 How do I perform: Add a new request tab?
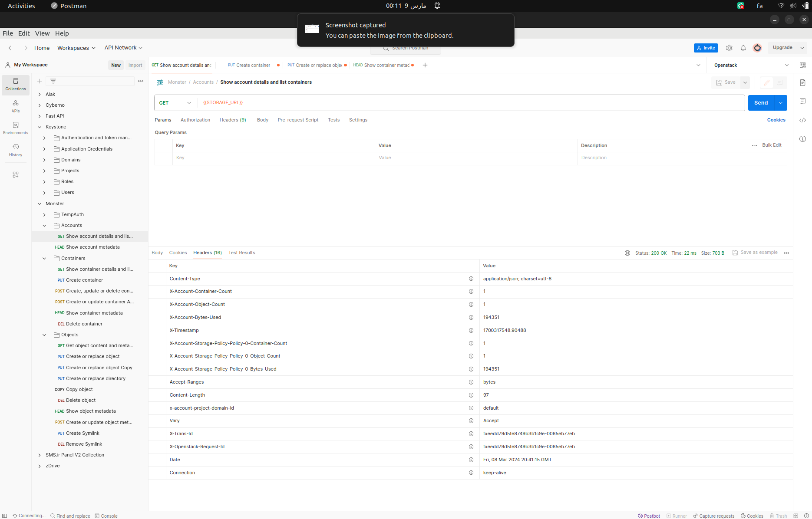pyautogui.click(x=425, y=65)
